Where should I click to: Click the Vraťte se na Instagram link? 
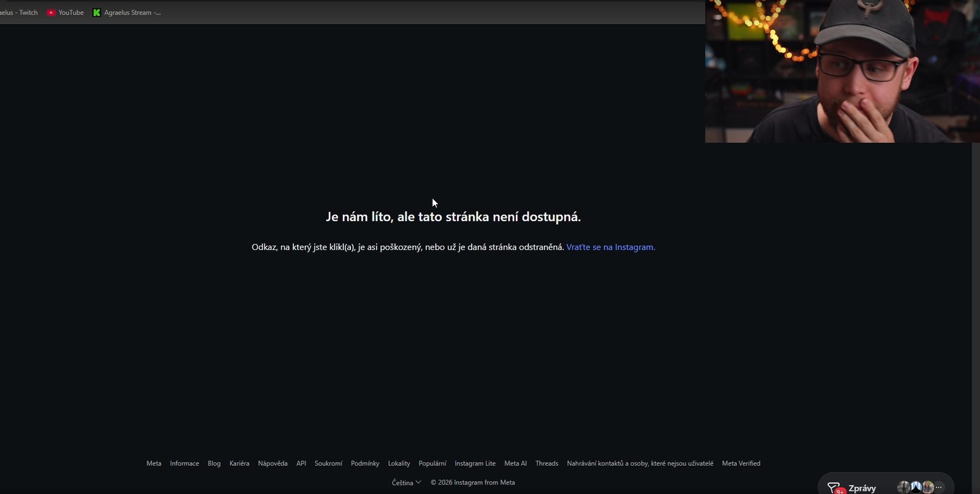(x=611, y=247)
